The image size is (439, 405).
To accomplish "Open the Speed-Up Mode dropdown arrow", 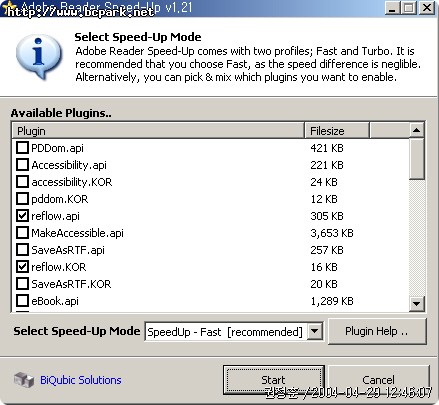I will [315, 331].
